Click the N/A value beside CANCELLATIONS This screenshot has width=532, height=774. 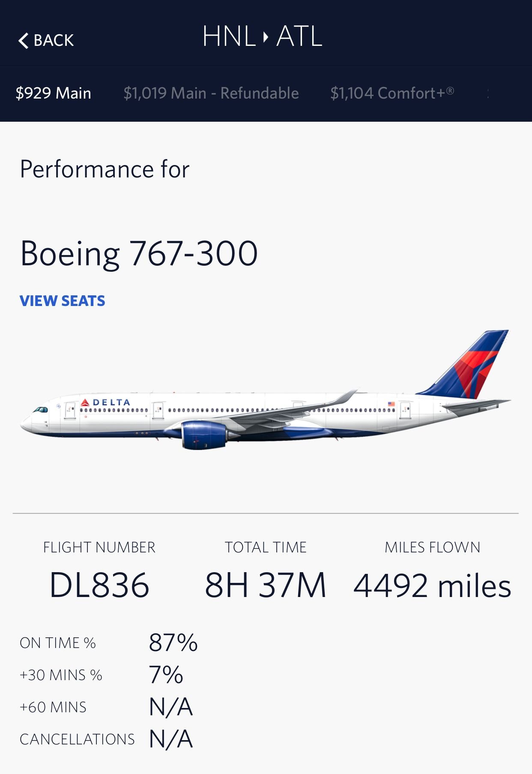[171, 739]
